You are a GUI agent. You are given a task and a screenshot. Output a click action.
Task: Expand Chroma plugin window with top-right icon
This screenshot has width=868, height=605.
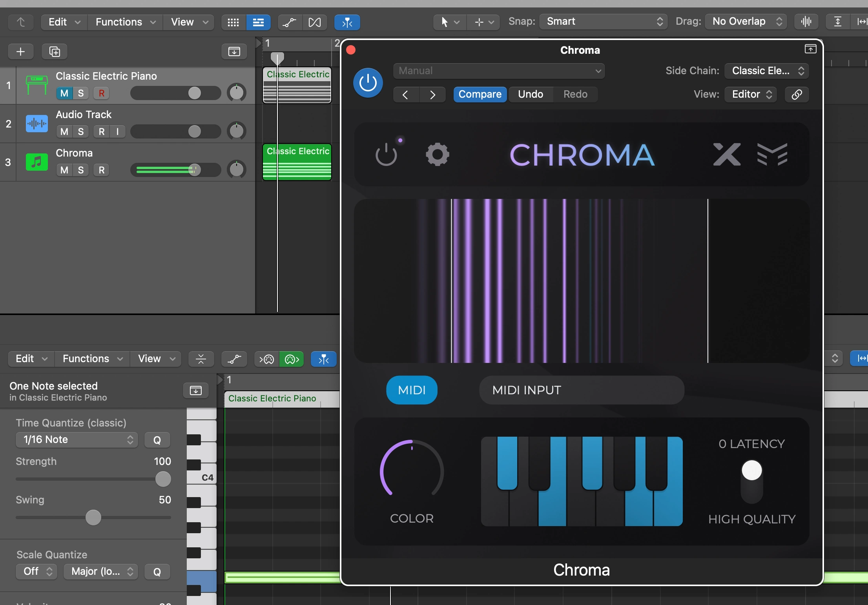click(x=810, y=49)
